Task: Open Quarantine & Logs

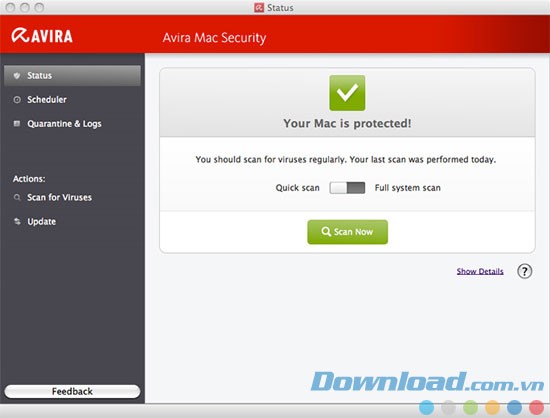Action: point(72,123)
